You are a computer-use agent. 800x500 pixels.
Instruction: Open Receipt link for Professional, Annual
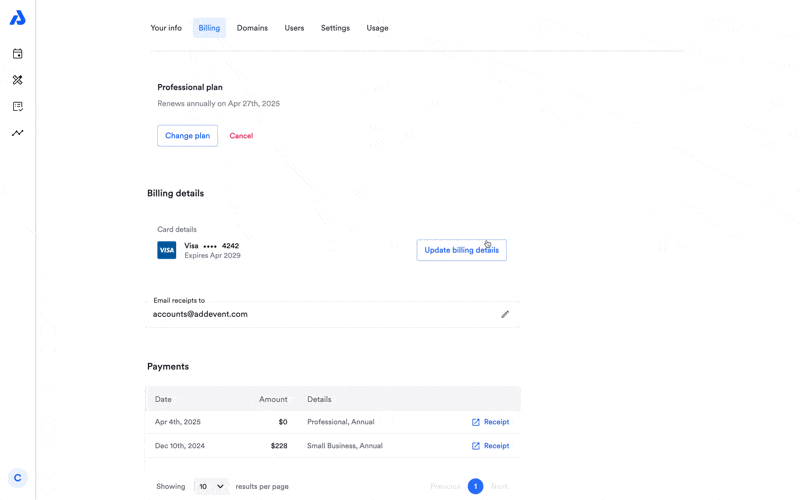(x=496, y=422)
